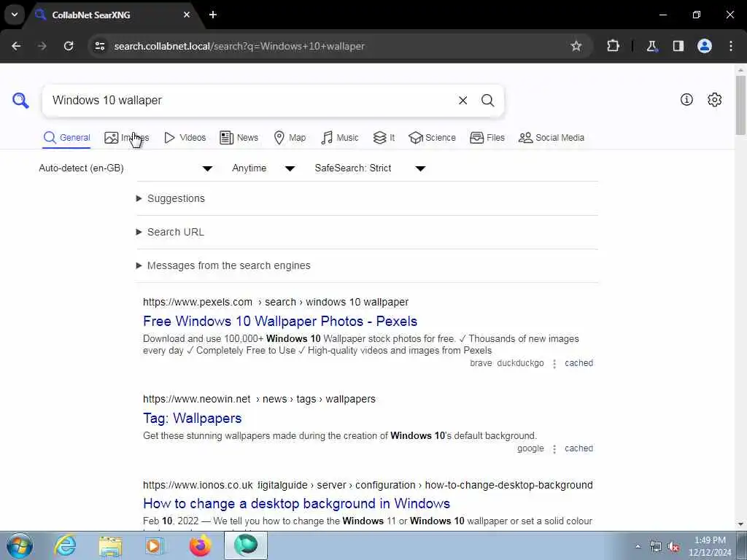The image size is (747, 560).
Task: Click the SearXNG magnifier logo
Action: point(20,101)
